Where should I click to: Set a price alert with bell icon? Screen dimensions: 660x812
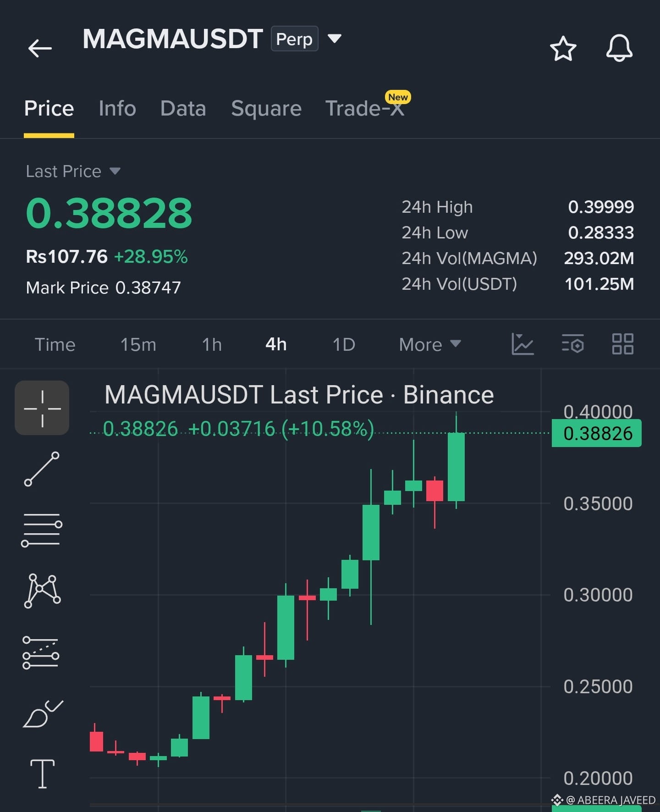[x=619, y=48]
